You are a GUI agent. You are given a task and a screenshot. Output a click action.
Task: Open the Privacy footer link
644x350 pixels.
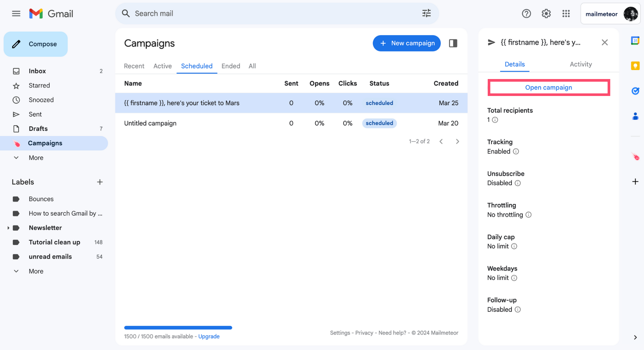(x=364, y=333)
